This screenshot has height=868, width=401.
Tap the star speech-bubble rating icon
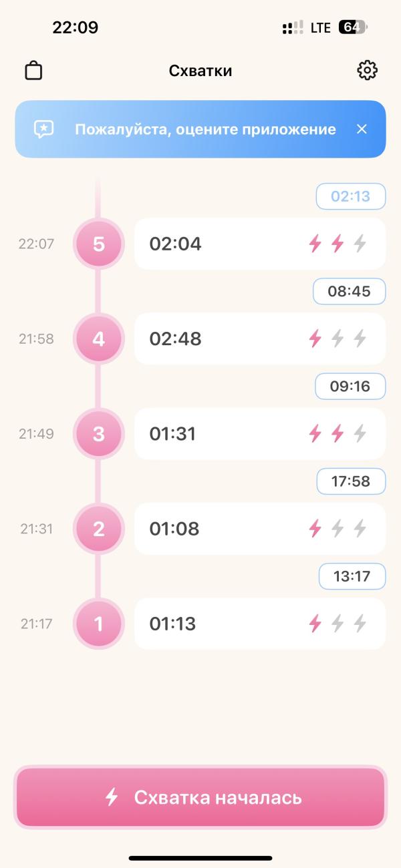click(44, 129)
